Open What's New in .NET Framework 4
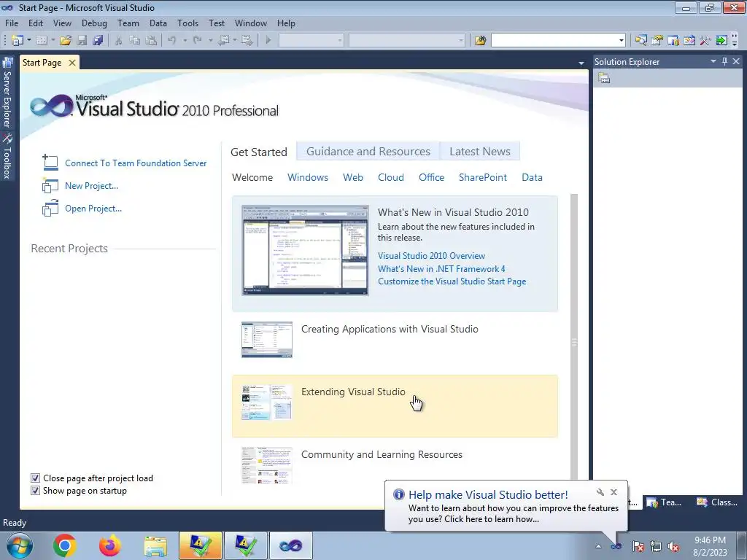 (441, 268)
